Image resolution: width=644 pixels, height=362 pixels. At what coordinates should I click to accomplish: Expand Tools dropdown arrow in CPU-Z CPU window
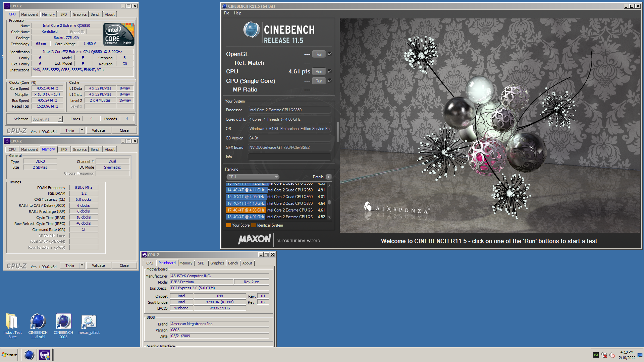(x=82, y=130)
